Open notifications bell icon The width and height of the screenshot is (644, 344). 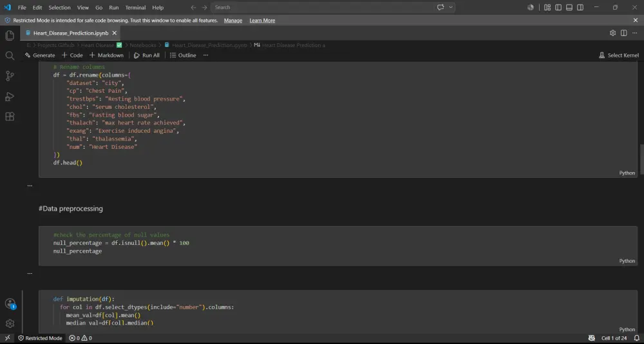[x=637, y=338]
